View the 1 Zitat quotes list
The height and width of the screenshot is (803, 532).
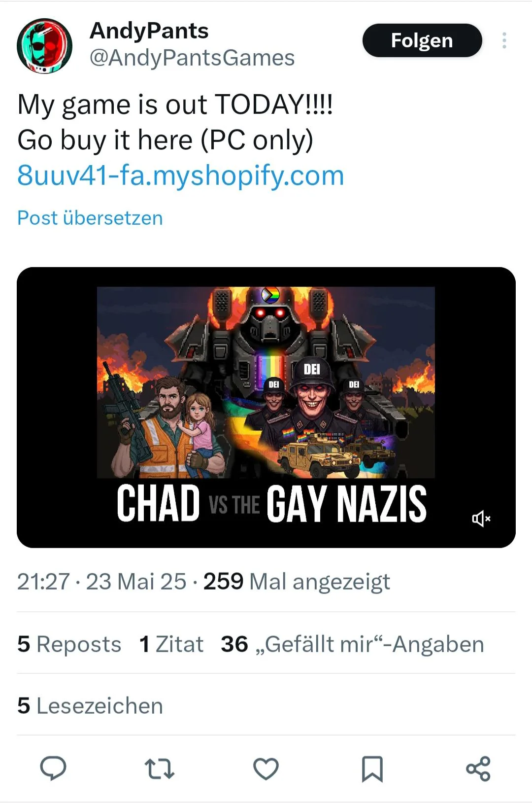tap(171, 644)
